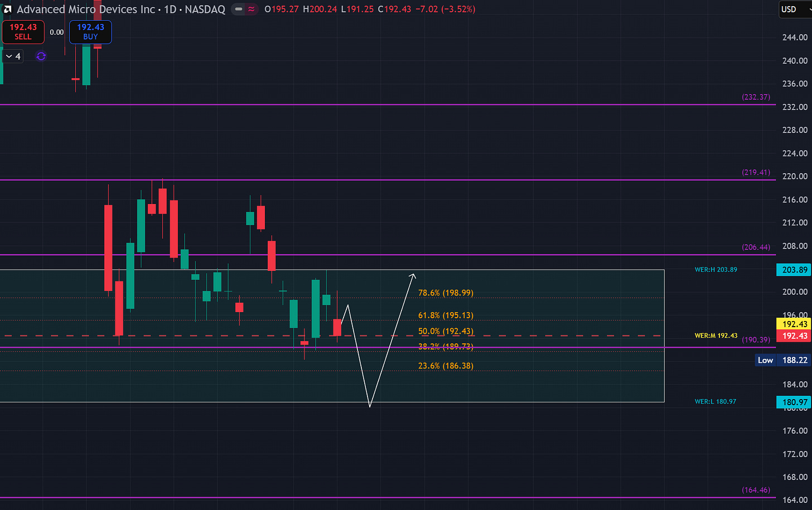Open the USD currency dropdown

click(x=795, y=9)
